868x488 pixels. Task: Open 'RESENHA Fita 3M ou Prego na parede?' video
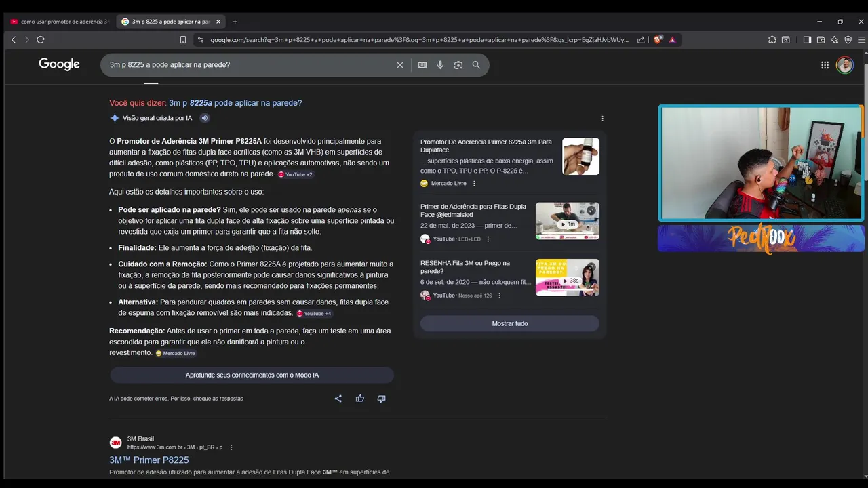[x=465, y=267]
